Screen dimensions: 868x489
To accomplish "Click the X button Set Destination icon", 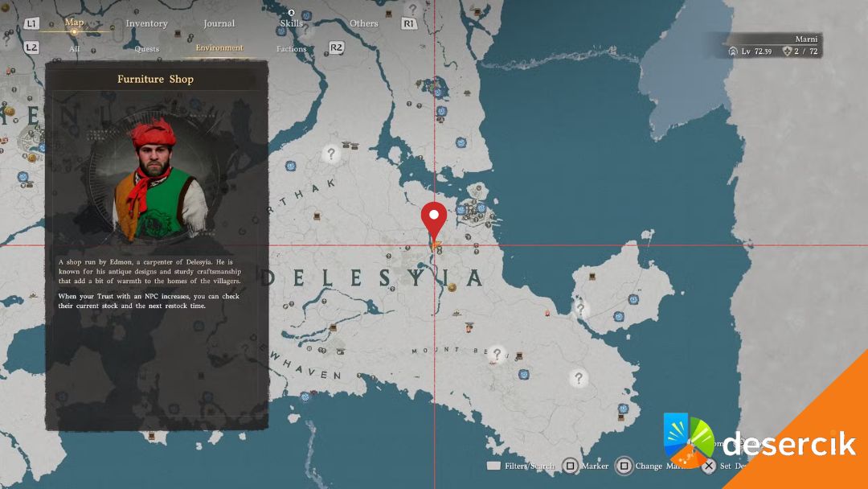I will click(x=709, y=466).
